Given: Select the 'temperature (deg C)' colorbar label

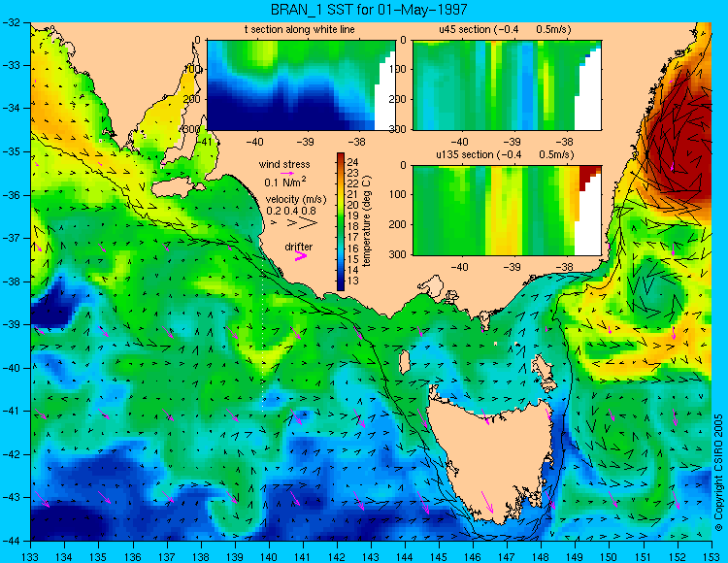Looking at the screenshot, I should (x=367, y=221).
